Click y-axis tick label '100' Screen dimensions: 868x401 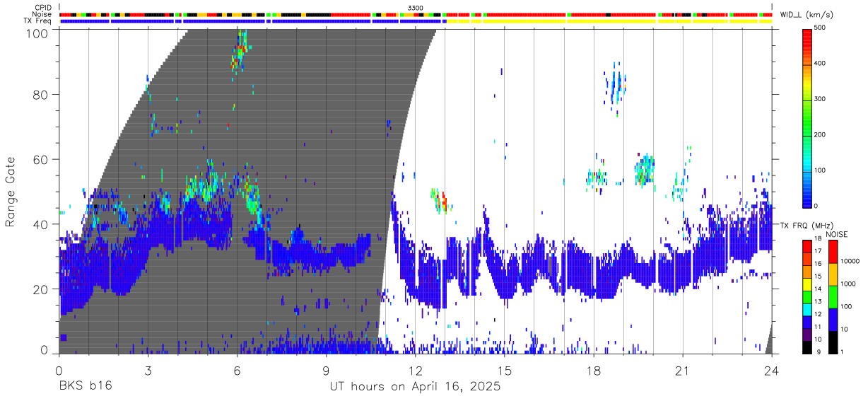(37, 33)
